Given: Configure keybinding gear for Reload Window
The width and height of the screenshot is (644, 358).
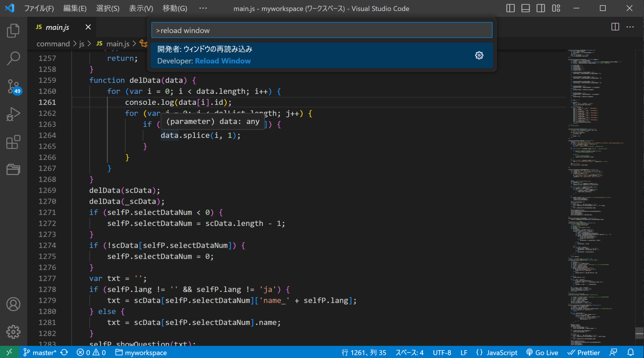Looking at the screenshot, I should pyautogui.click(x=479, y=55).
